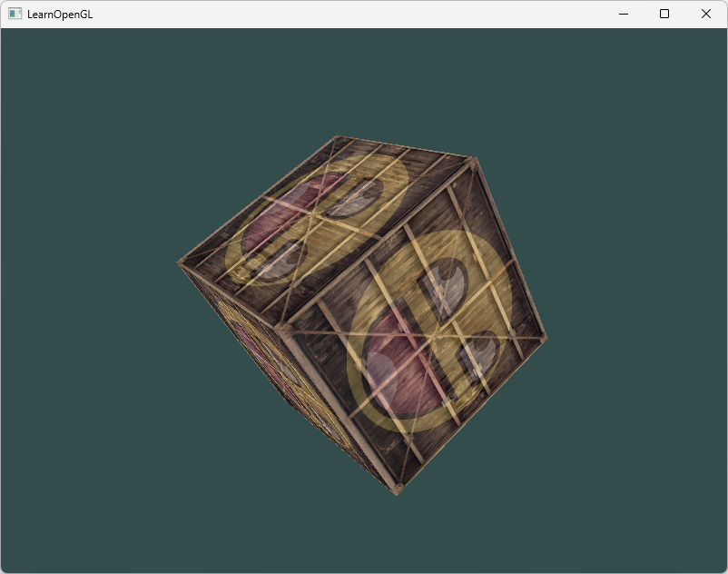Click the LearnOpenGL app icon in title bar
Viewport: 728px width, 574px height.
point(15,14)
